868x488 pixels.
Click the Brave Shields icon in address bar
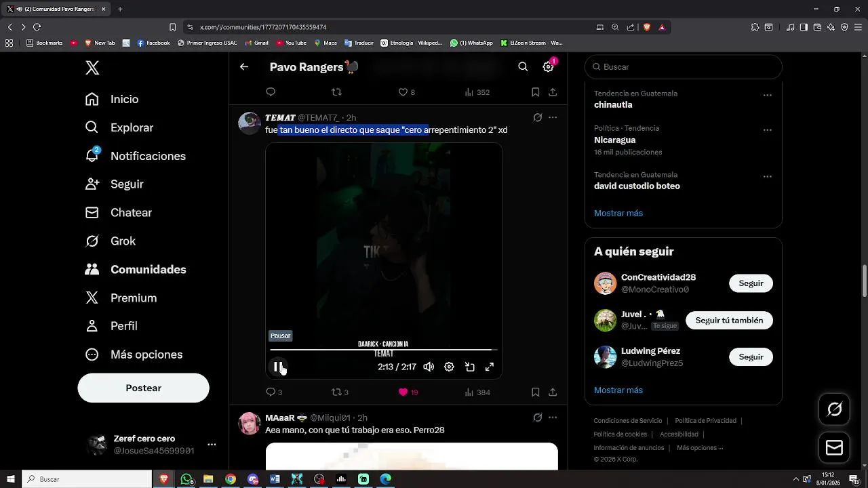pos(646,27)
